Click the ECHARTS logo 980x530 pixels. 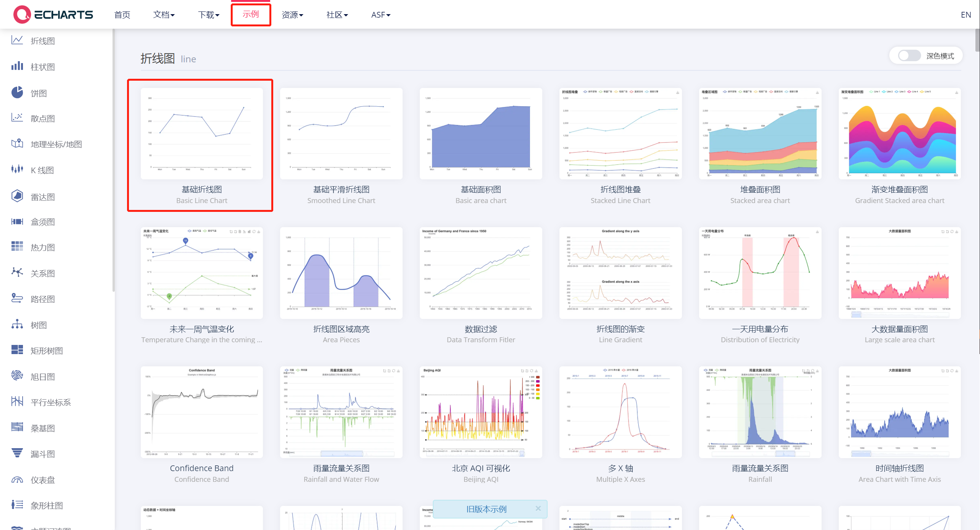[x=53, y=14]
